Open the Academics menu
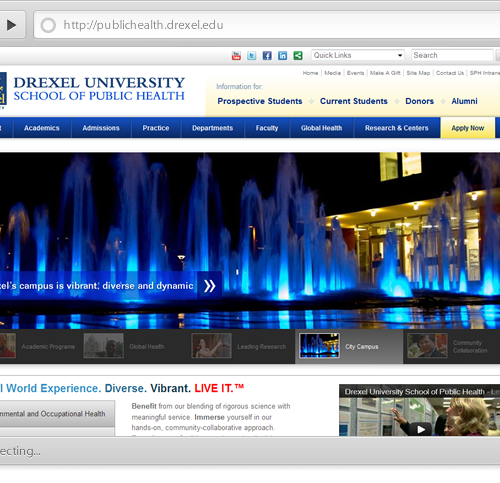500x483 pixels. pos(42,128)
